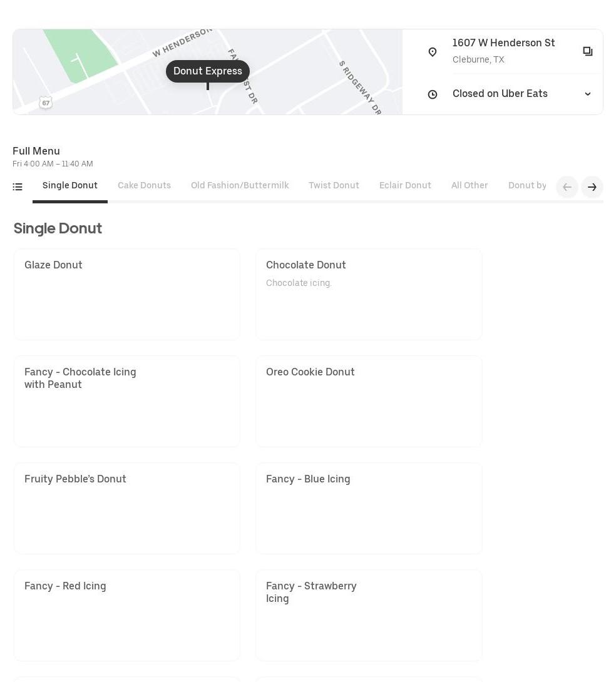
Task: Switch to the Single Donut tab
Action: [70, 185]
